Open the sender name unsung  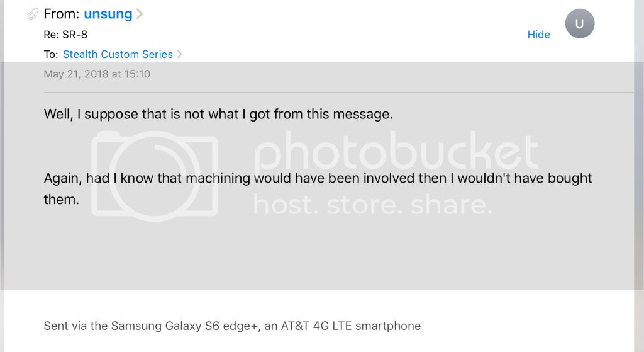pos(108,14)
